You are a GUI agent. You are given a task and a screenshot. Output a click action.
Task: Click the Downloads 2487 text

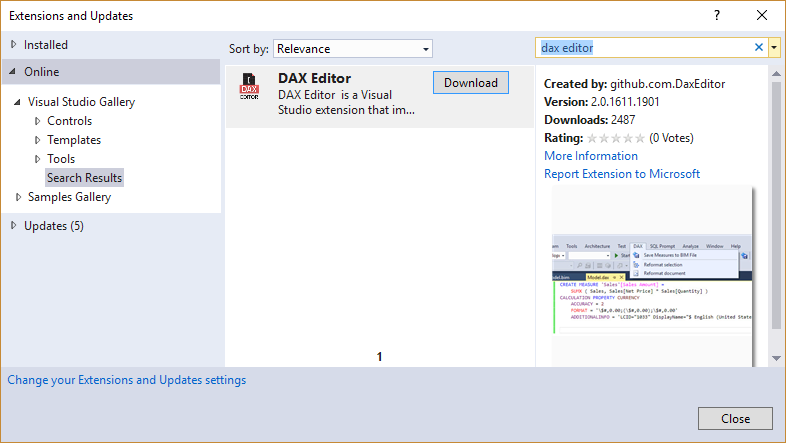click(x=590, y=120)
